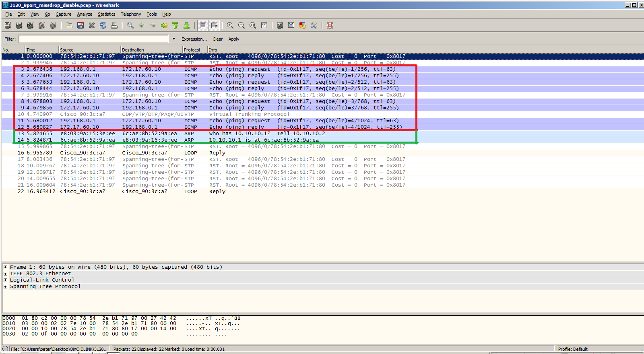Click the Expression... button

pos(194,39)
